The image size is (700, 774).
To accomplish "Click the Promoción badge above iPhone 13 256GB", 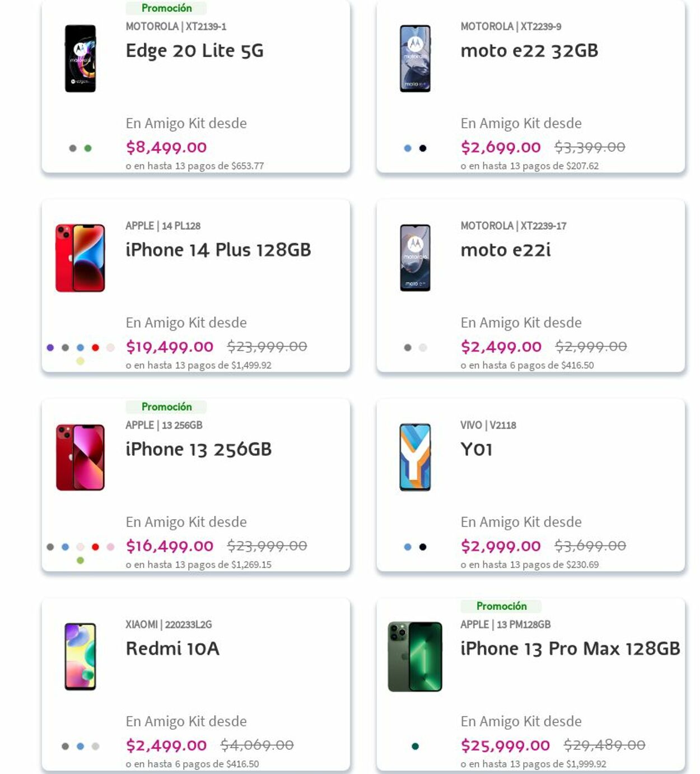I will tap(166, 407).
